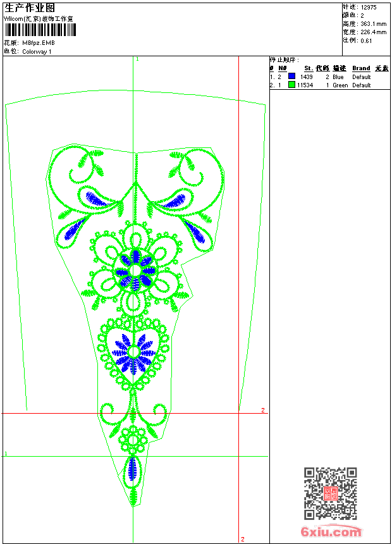
Task: Click the 元素 column header
Action: (x=382, y=68)
